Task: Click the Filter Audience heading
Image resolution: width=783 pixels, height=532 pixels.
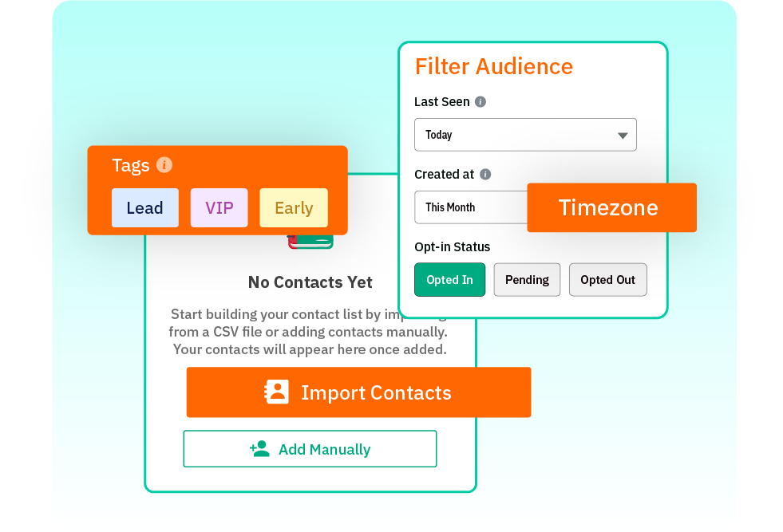Action: pyautogui.click(x=493, y=66)
